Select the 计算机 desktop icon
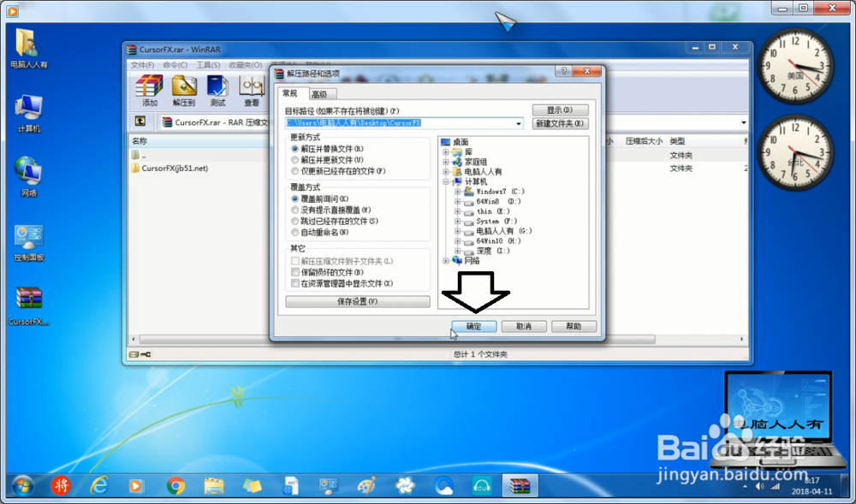This screenshot has width=856, height=504. pos(28,114)
